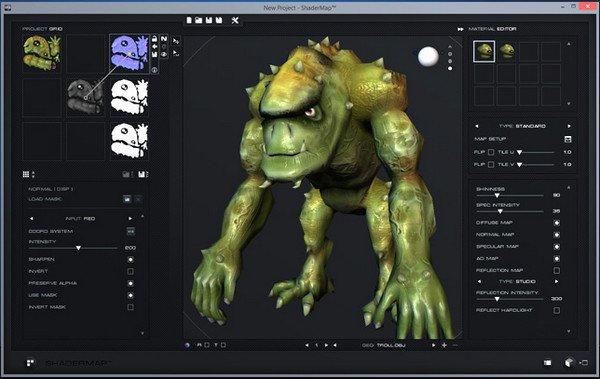Enable the Invert Mask checkbox

click(x=130, y=307)
